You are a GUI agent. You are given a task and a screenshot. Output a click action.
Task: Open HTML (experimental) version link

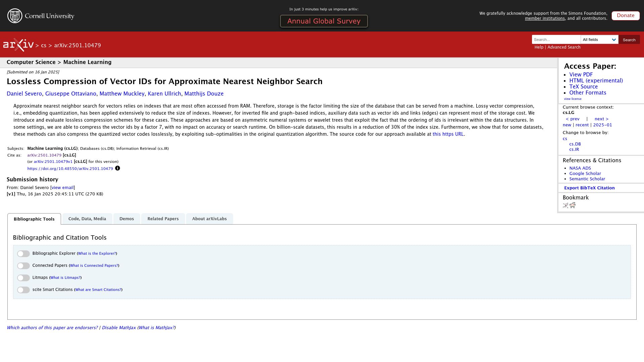tap(596, 81)
